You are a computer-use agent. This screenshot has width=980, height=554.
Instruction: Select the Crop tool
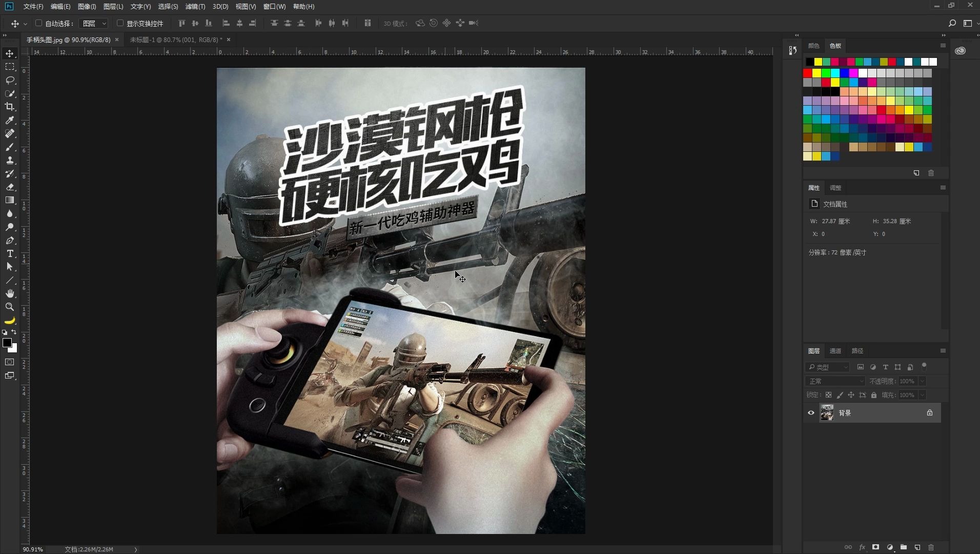point(10,107)
